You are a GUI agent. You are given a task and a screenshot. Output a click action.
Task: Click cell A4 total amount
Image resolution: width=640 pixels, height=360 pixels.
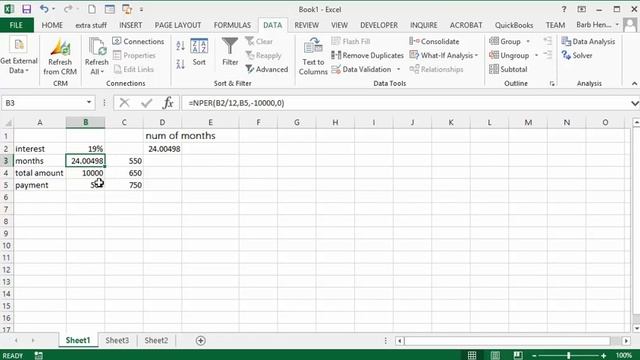pyautogui.click(x=40, y=173)
